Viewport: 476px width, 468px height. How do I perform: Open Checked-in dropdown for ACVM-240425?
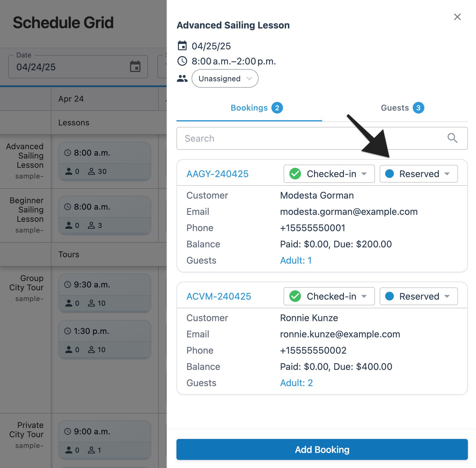[x=329, y=296]
